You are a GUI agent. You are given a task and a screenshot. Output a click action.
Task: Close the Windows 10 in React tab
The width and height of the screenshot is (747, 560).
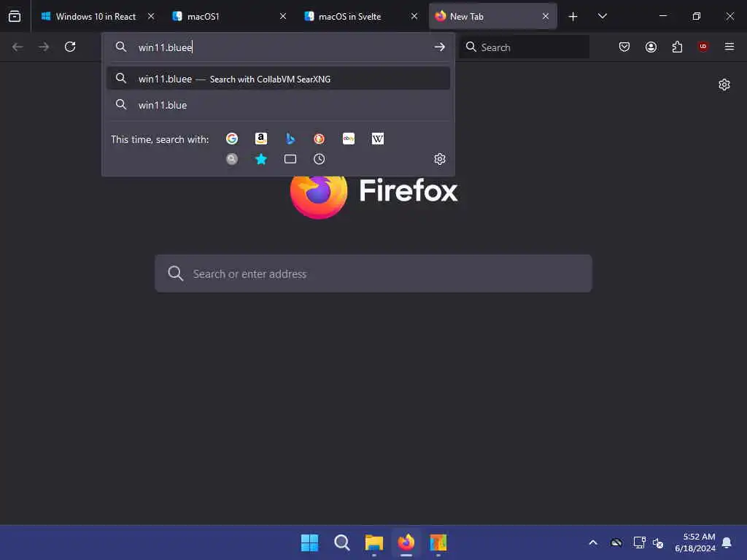(x=151, y=16)
